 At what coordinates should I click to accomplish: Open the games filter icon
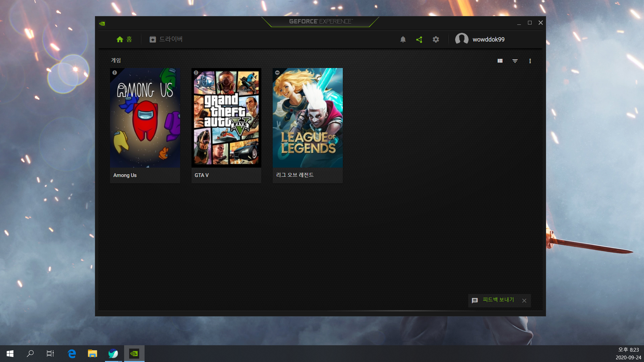[515, 61]
